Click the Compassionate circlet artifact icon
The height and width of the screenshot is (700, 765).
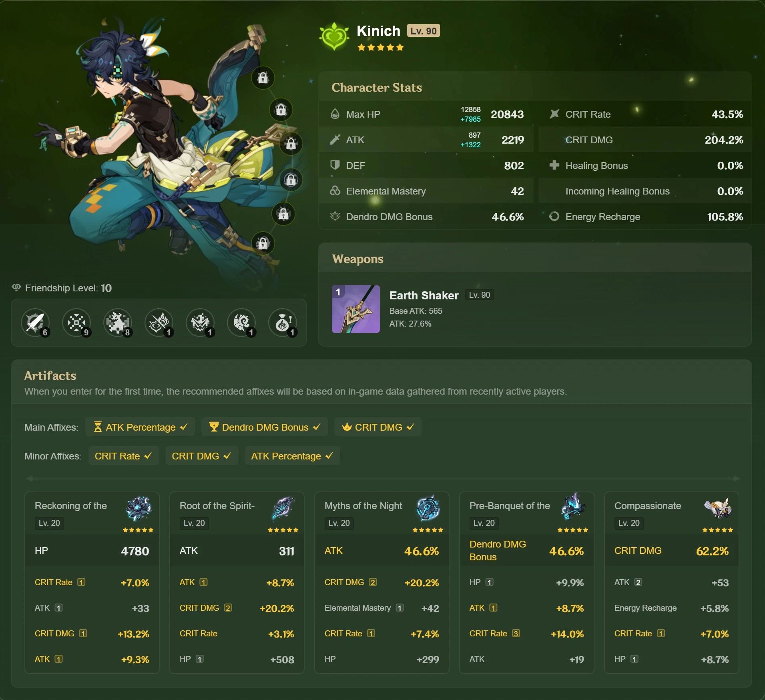click(x=718, y=508)
